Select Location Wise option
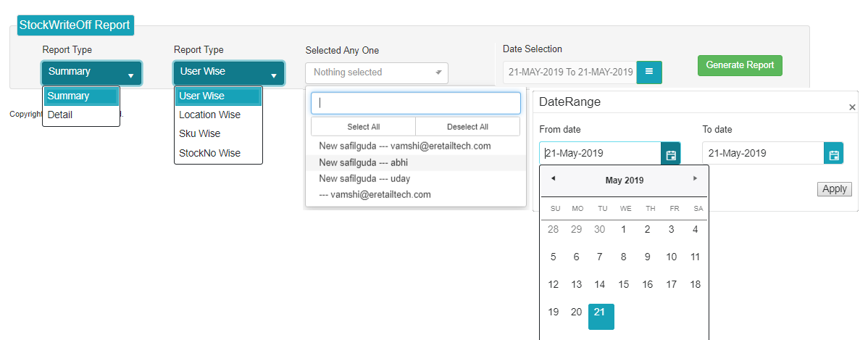 (210, 115)
